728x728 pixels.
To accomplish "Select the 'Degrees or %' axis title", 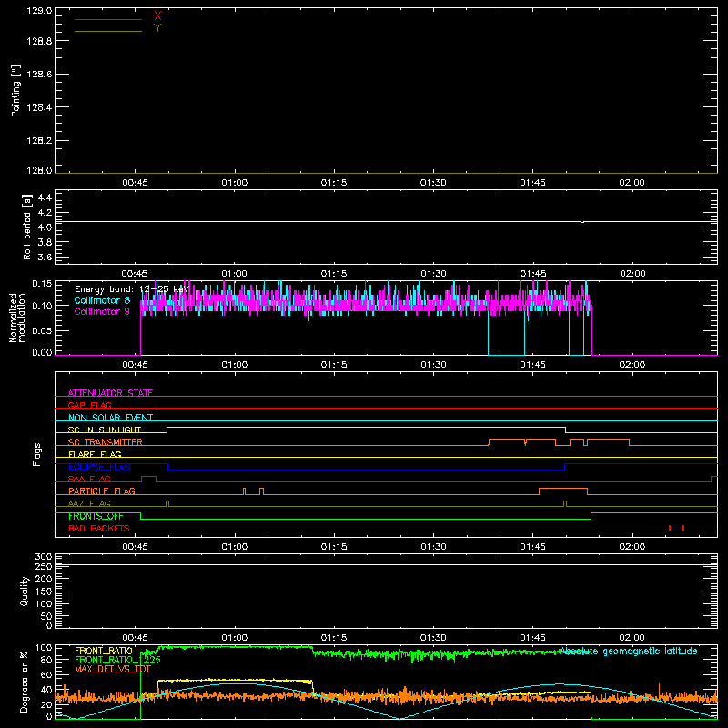I will (25, 682).
